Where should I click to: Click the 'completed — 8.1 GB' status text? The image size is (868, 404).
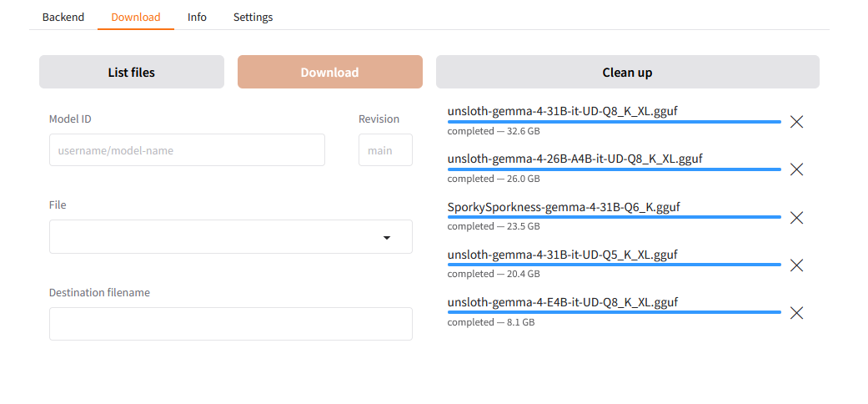coord(491,322)
